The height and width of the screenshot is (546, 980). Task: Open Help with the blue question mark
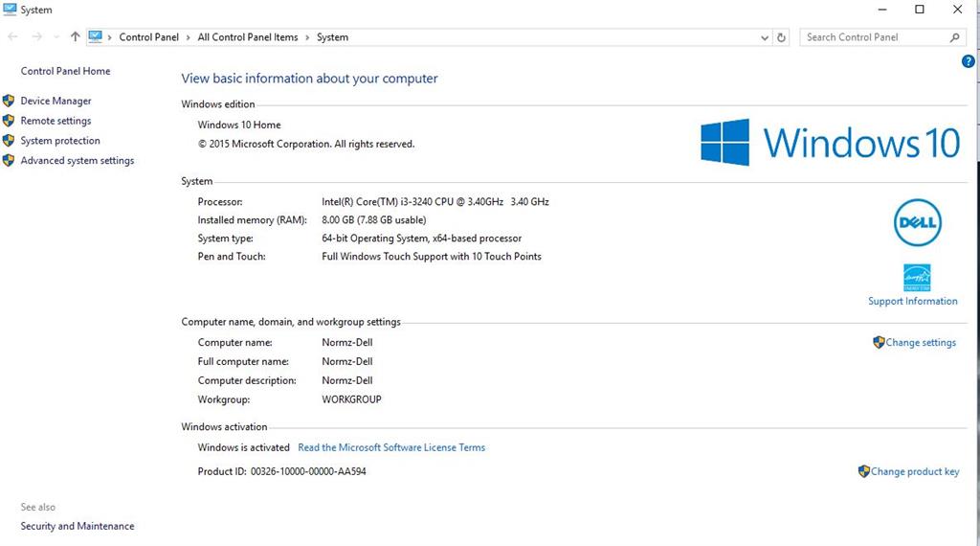[969, 61]
